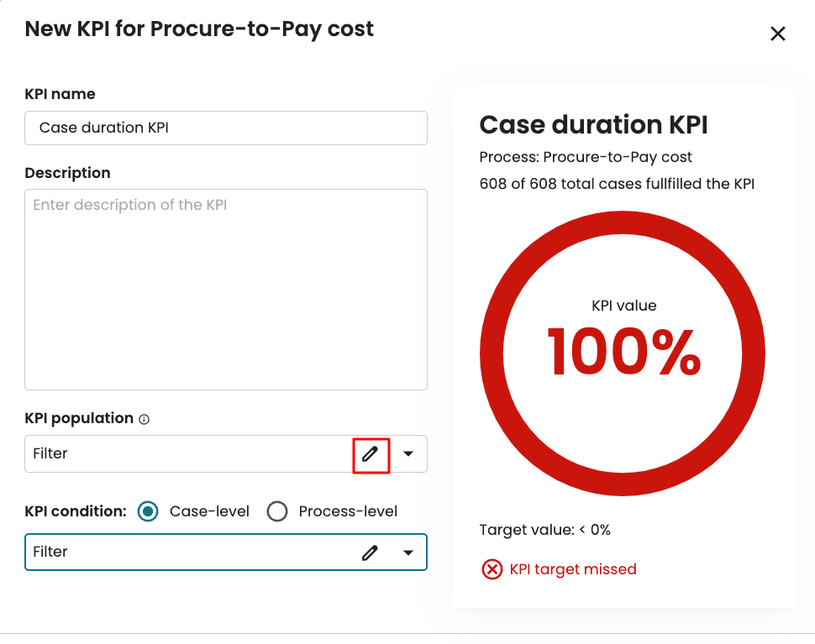
Task: Select the Case-level radio button
Action: pyautogui.click(x=148, y=511)
